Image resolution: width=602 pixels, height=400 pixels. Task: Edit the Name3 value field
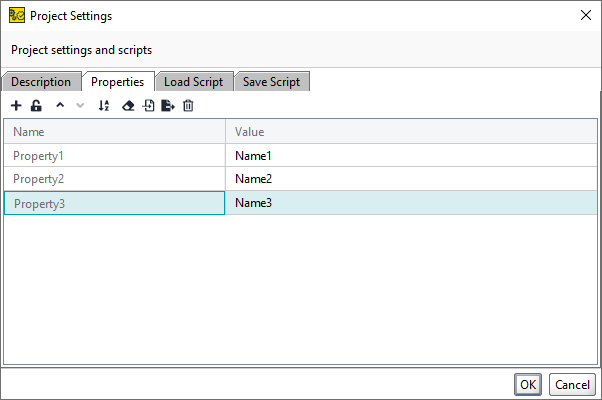(410, 203)
